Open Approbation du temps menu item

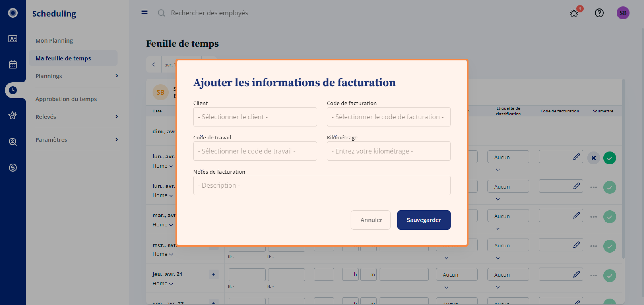tap(66, 99)
